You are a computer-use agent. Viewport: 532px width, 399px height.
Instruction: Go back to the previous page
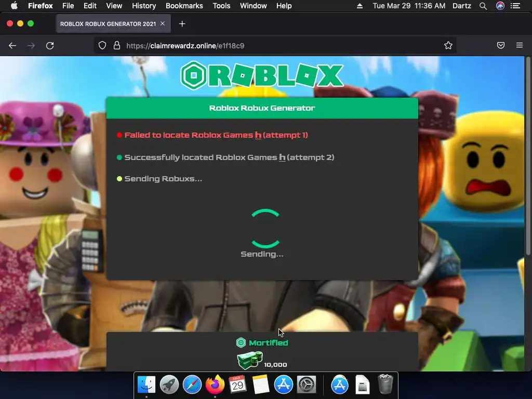click(x=12, y=46)
